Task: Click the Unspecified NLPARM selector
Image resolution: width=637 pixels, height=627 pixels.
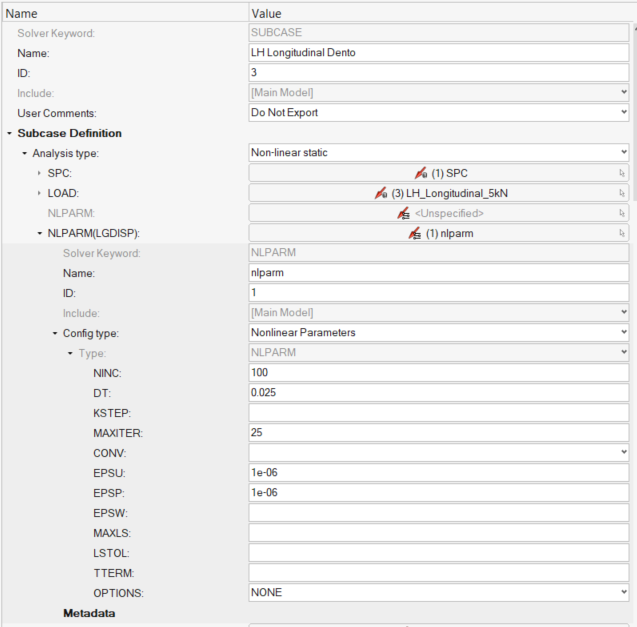Action: pos(439,213)
